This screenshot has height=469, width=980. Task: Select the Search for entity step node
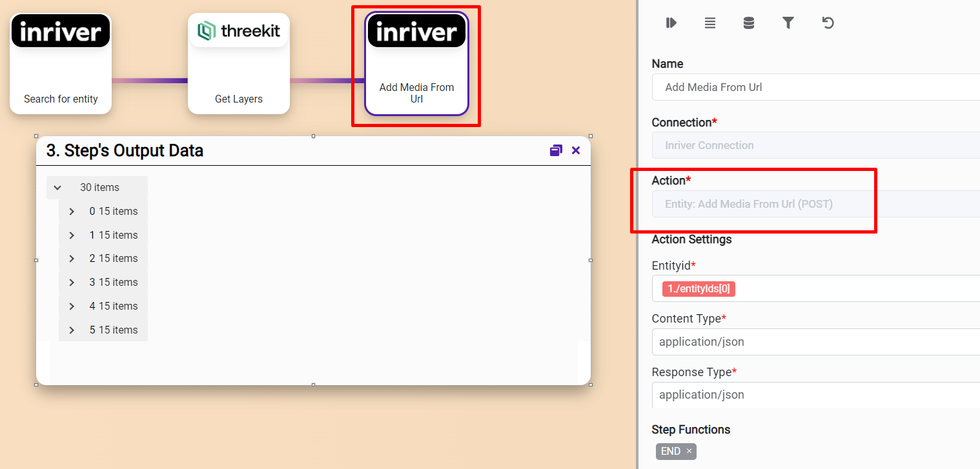[61, 65]
